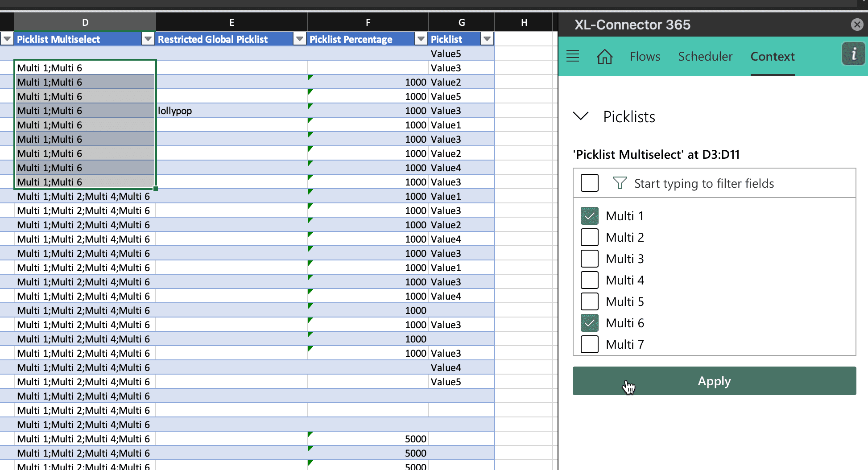Apply the picklist selection
The image size is (868, 470).
coord(714,381)
